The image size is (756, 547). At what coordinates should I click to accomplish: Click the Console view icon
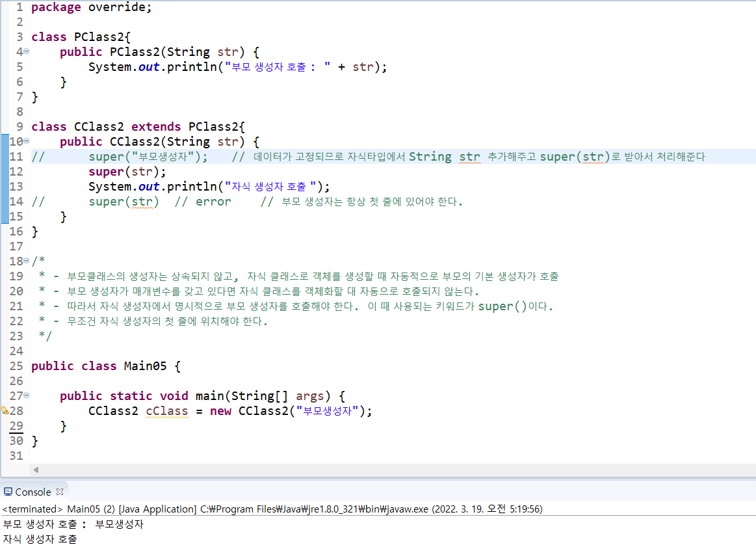coord(8,492)
